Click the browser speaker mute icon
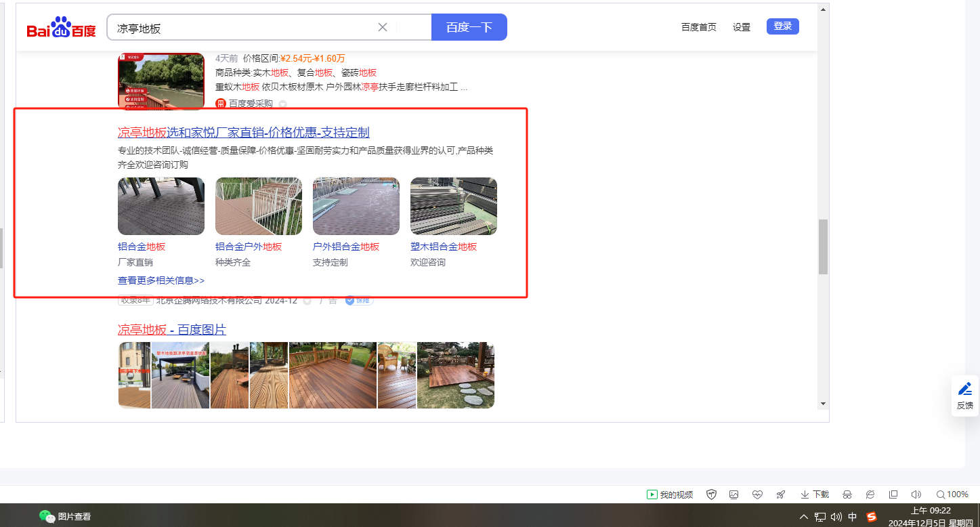 pos(916,494)
